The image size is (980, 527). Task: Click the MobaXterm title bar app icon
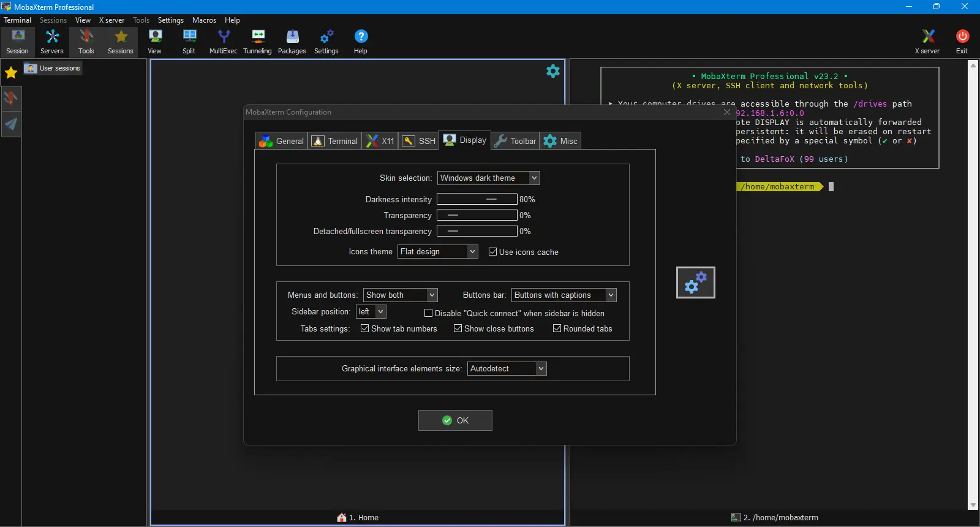pos(6,7)
